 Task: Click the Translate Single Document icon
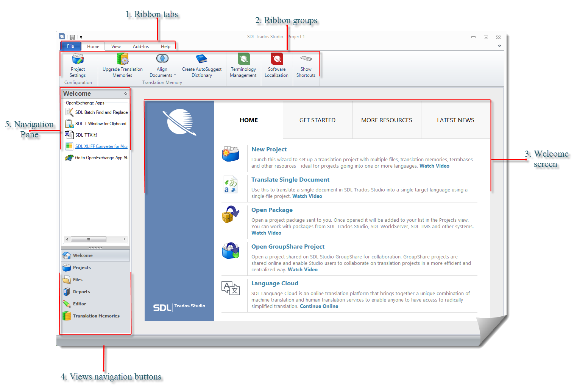pos(231,184)
